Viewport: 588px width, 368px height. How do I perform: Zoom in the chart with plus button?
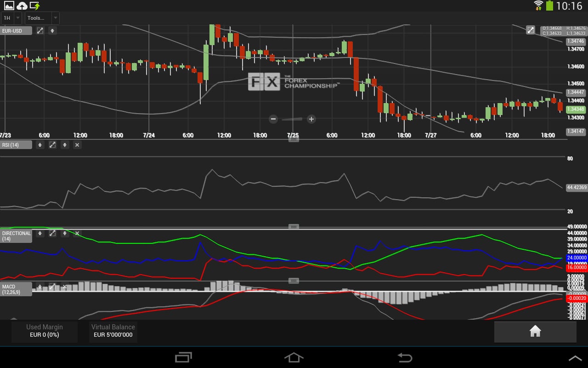coord(311,119)
